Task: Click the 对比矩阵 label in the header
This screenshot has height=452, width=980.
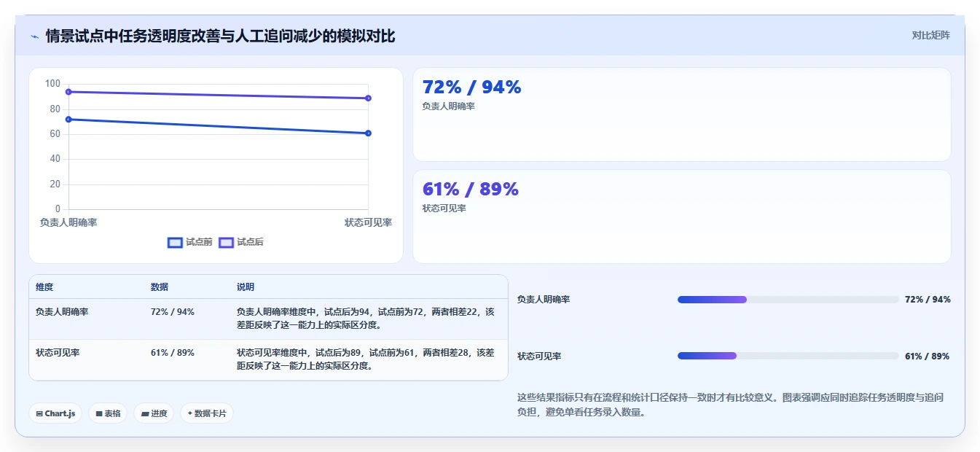Action: click(930, 35)
